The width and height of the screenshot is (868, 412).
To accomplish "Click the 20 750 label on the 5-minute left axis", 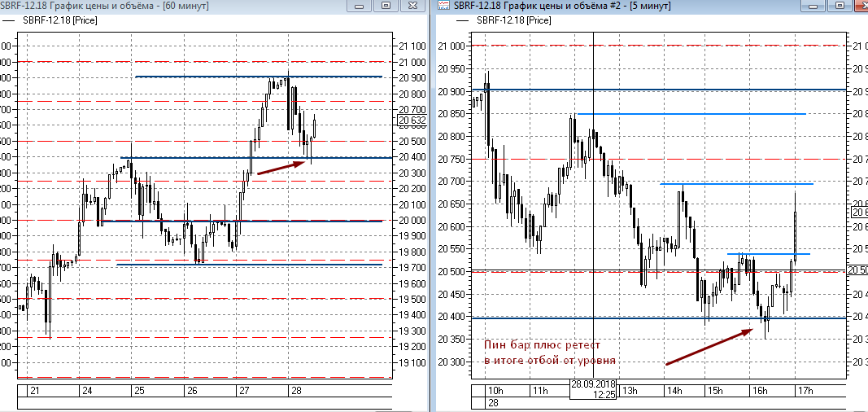I will click(451, 159).
